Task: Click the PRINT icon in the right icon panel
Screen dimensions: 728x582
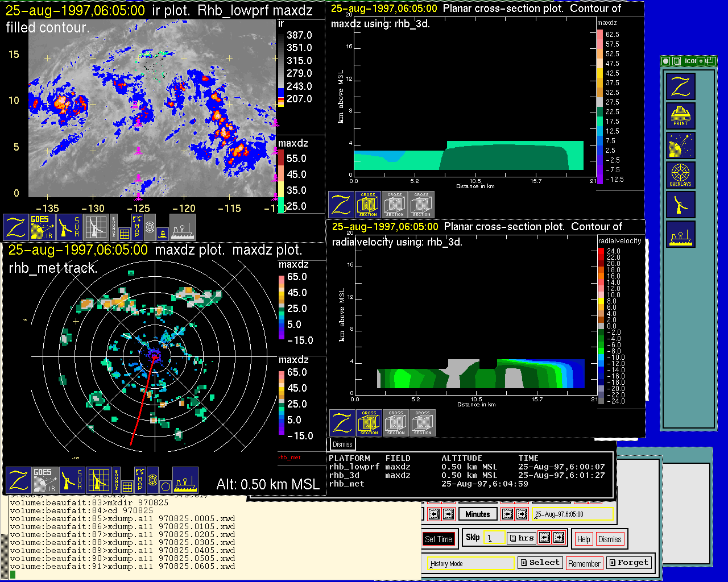Action: [x=681, y=116]
